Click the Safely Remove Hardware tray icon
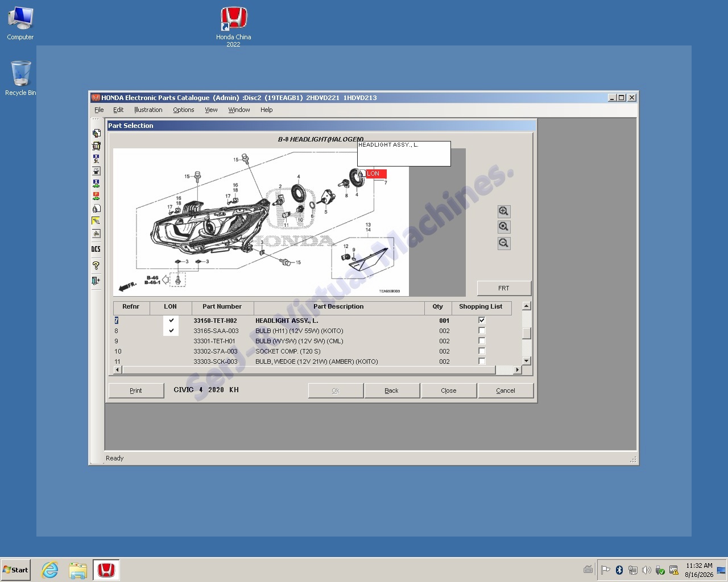This screenshot has height=582, width=728. click(660, 570)
